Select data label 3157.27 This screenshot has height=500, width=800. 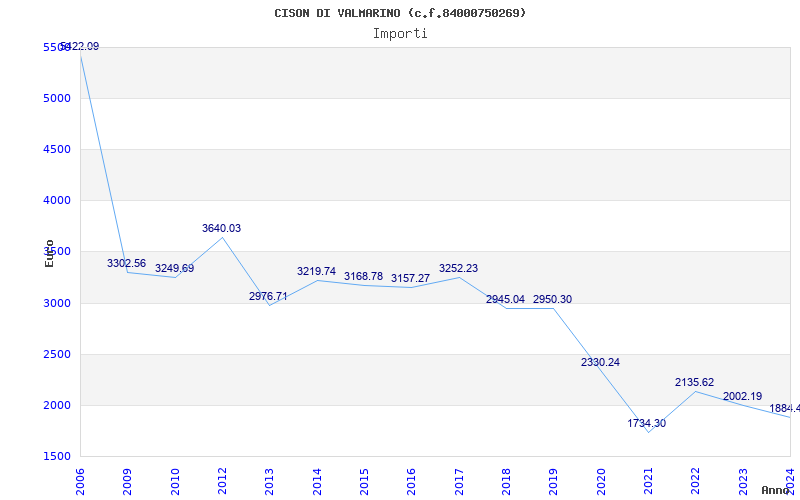point(410,279)
